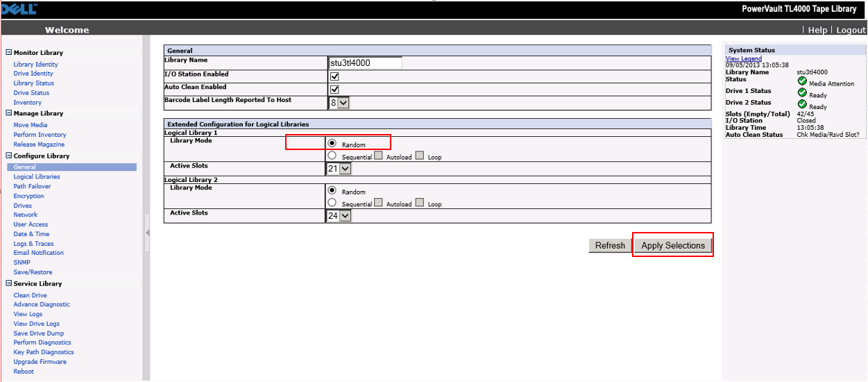Click the Reboot link
This screenshot has height=382, width=868.
point(24,372)
